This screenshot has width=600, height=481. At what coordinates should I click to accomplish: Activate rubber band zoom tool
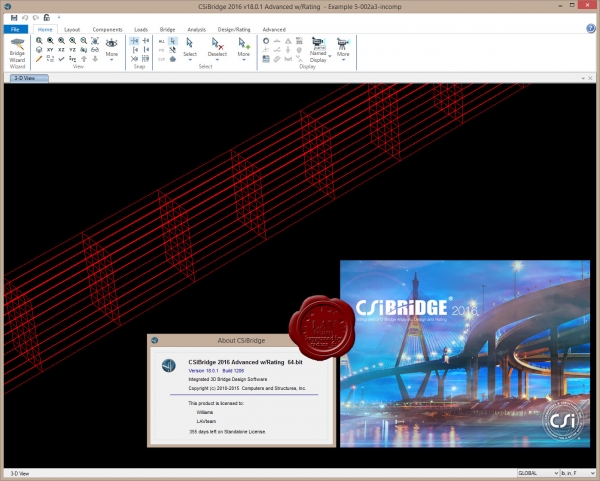(39, 41)
